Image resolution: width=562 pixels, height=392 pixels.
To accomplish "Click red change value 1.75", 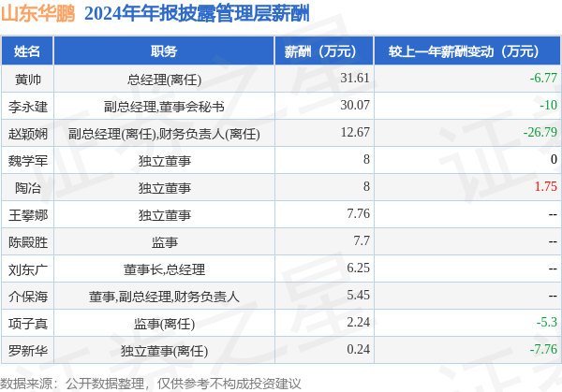I will (546, 186).
